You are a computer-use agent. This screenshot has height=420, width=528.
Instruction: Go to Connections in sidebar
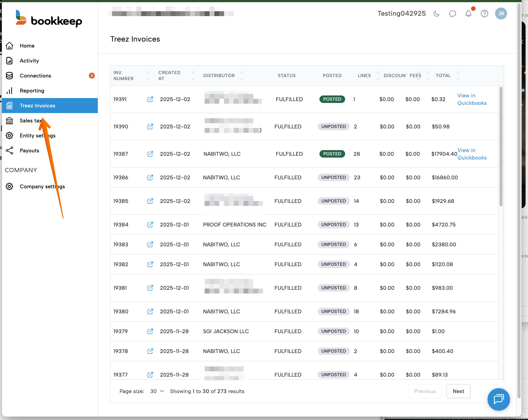coord(36,76)
